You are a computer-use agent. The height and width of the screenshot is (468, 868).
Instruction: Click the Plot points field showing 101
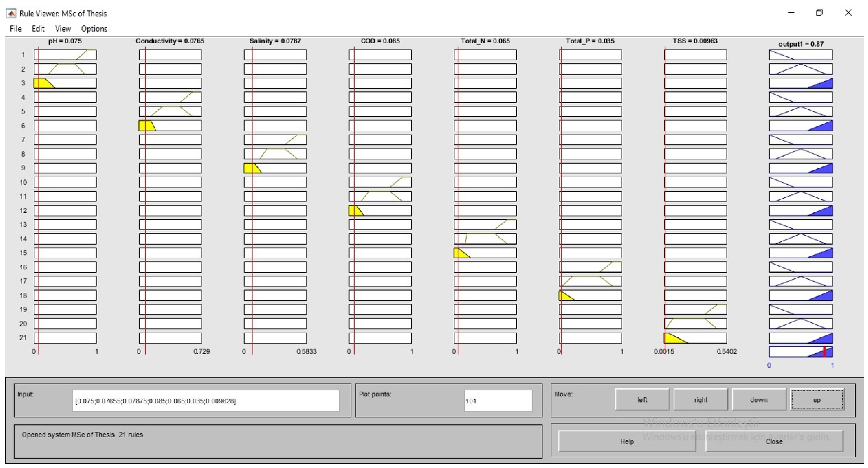498,401
